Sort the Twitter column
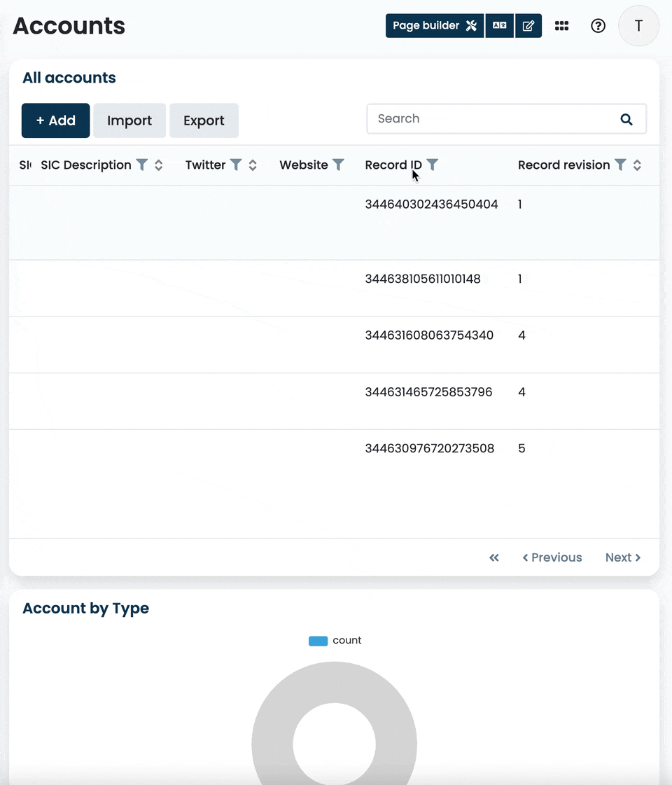The image size is (672, 785). click(x=253, y=165)
